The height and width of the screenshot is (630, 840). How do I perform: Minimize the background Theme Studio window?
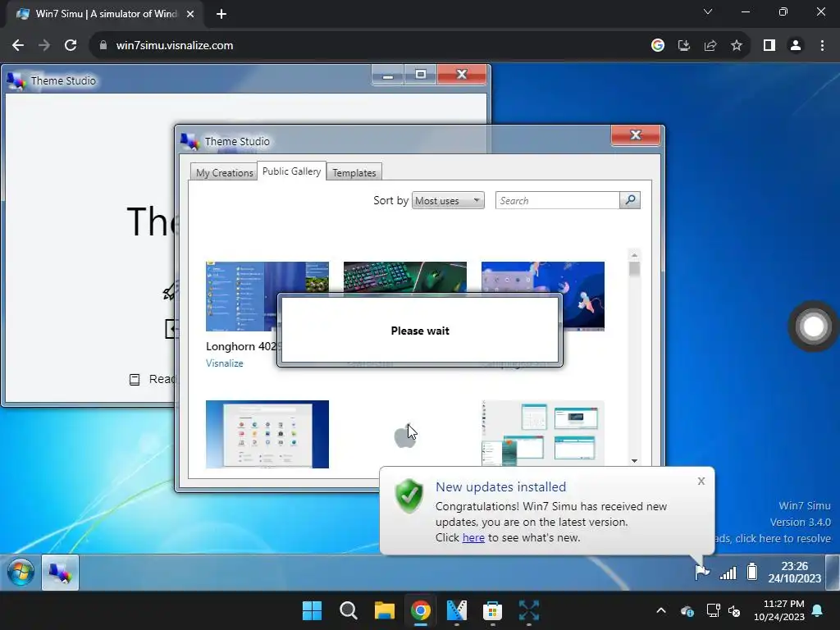pos(388,75)
